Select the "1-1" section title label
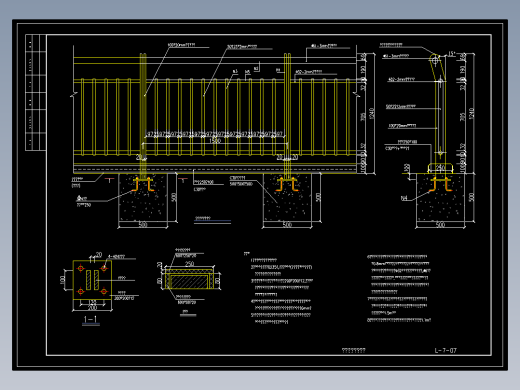Image resolution: width=520 pixels, height=390 pixels. pyautogui.click(x=90, y=319)
